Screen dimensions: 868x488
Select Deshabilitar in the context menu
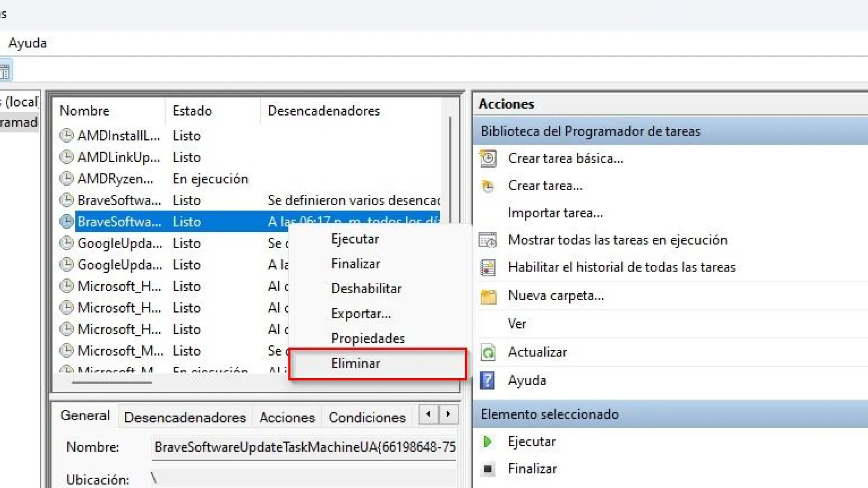tap(366, 289)
